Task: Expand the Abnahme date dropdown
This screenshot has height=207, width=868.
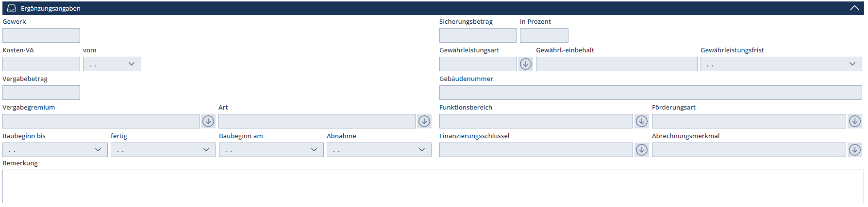Action: point(421,150)
